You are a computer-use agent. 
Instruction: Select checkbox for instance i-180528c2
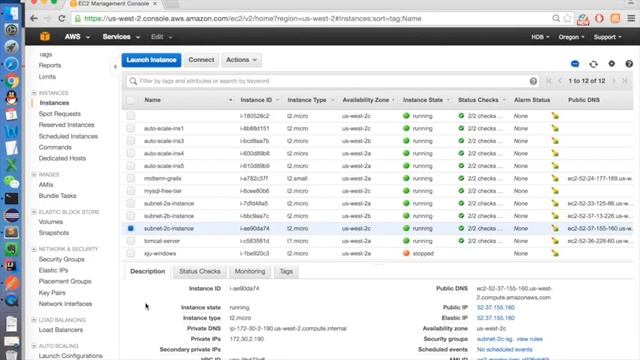pyautogui.click(x=131, y=116)
